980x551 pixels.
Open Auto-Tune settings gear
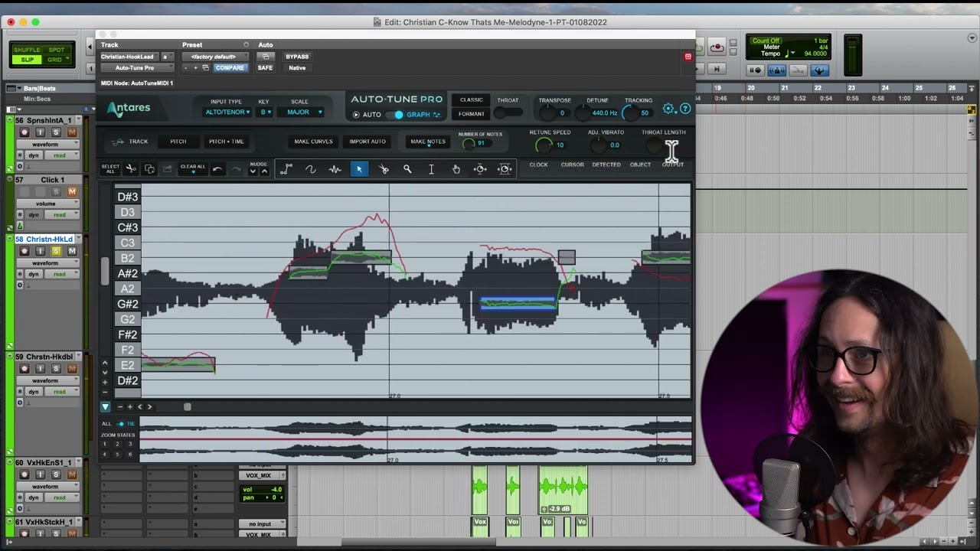[668, 109]
